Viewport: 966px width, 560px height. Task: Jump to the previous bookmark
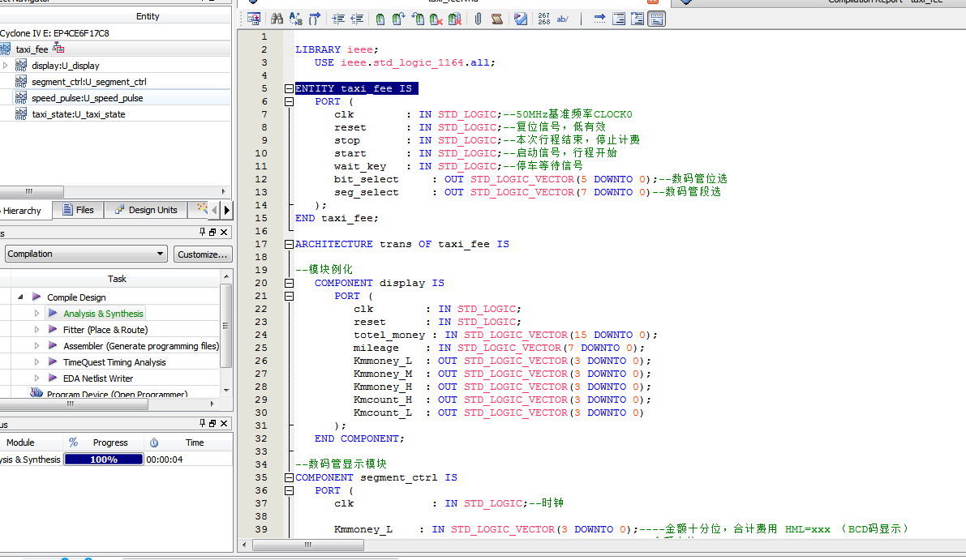(x=418, y=19)
